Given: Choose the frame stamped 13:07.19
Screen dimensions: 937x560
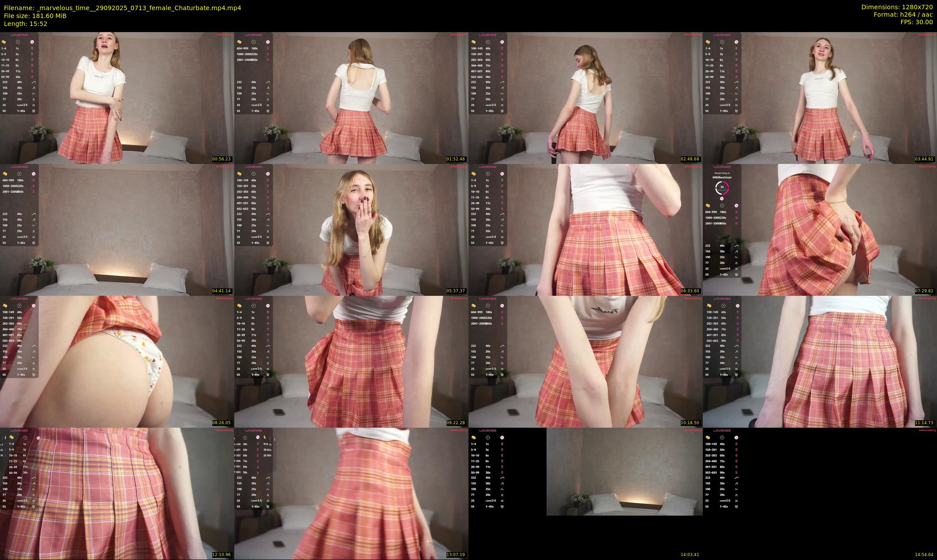Looking at the screenshot, I should point(351,493).
